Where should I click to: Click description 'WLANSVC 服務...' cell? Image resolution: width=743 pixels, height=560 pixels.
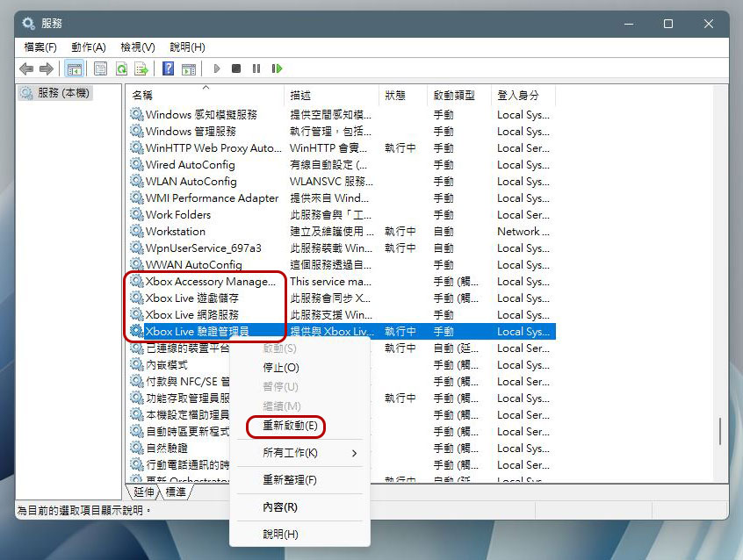[331, 182]
